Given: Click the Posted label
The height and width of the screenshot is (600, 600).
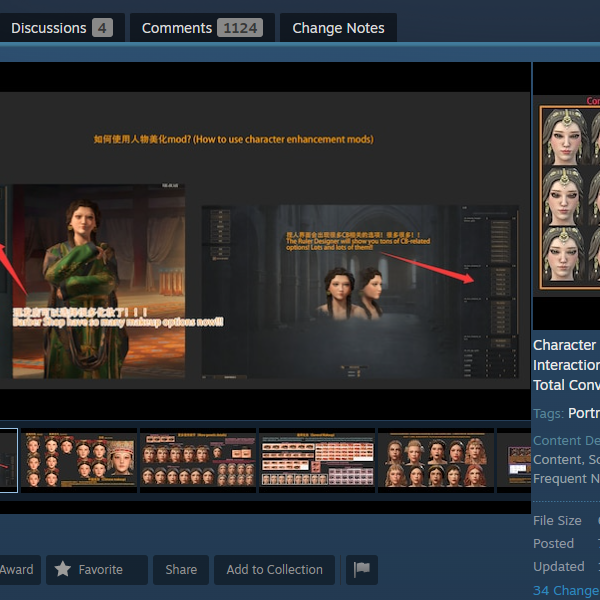Looking at the screenshot, I should 553,544.
